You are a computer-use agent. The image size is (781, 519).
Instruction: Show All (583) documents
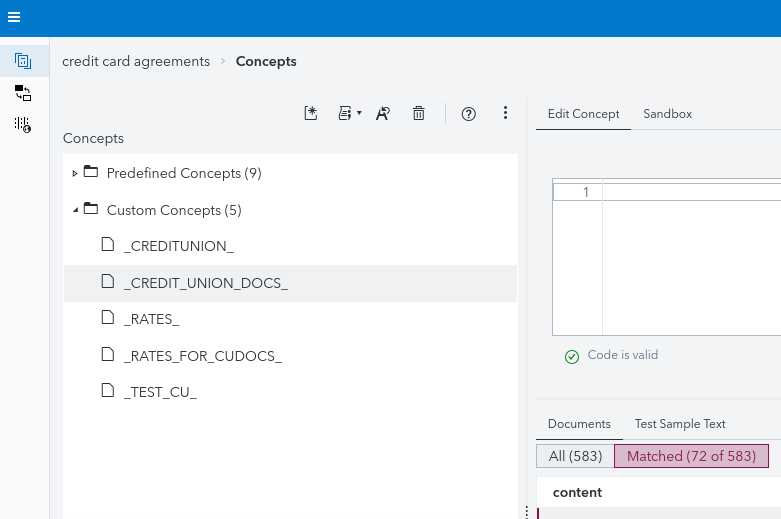click(575, 456)
